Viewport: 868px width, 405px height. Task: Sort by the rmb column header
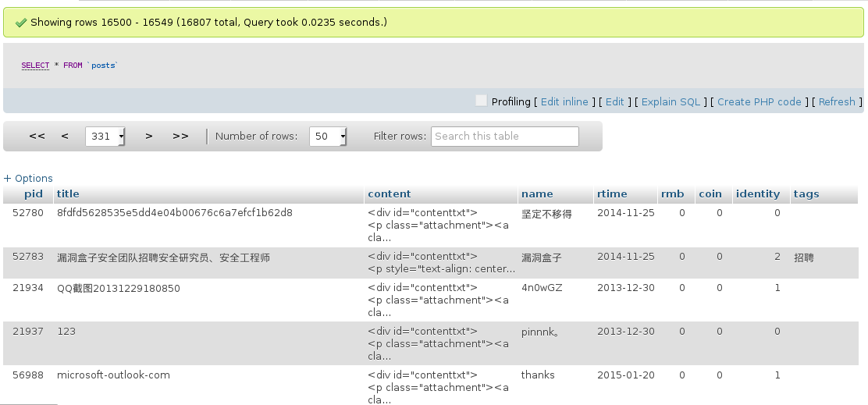(673, 194)
